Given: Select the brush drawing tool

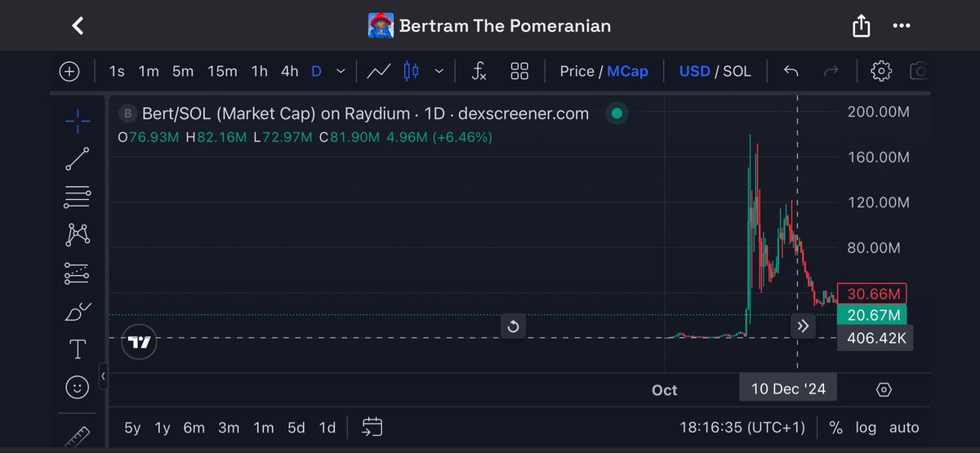Looking at the screenshot, I should 77,312.
